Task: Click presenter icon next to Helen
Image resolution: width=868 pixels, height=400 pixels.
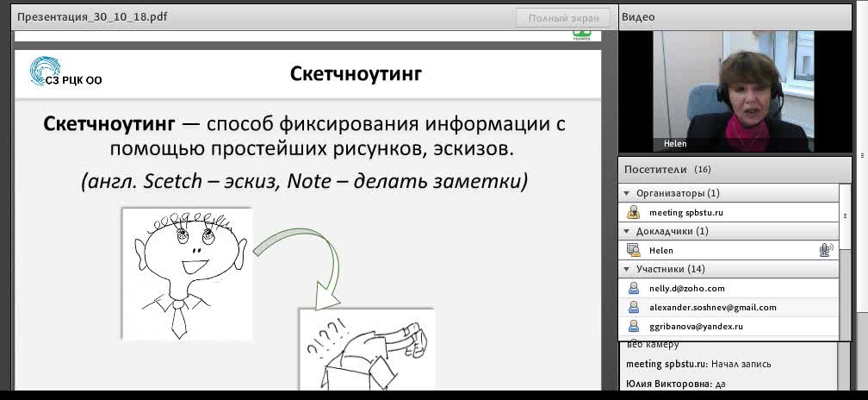Action: tap(633, 250)
